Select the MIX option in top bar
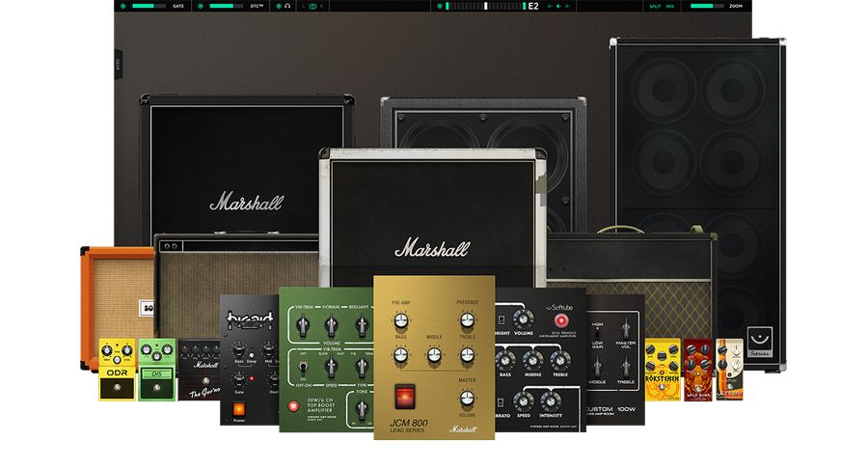Image resolution: width=868 pixels, height=470 pixels. (x=670, y=6)
